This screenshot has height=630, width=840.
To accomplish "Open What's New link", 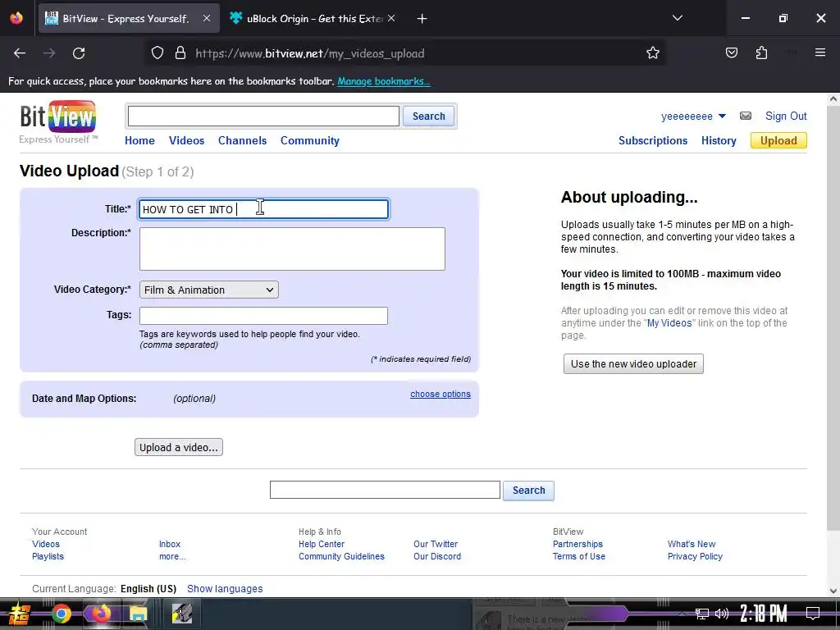I will pos(691,545).
